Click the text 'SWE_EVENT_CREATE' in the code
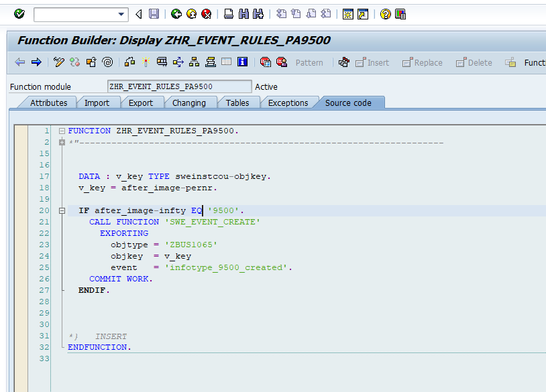 213,222
